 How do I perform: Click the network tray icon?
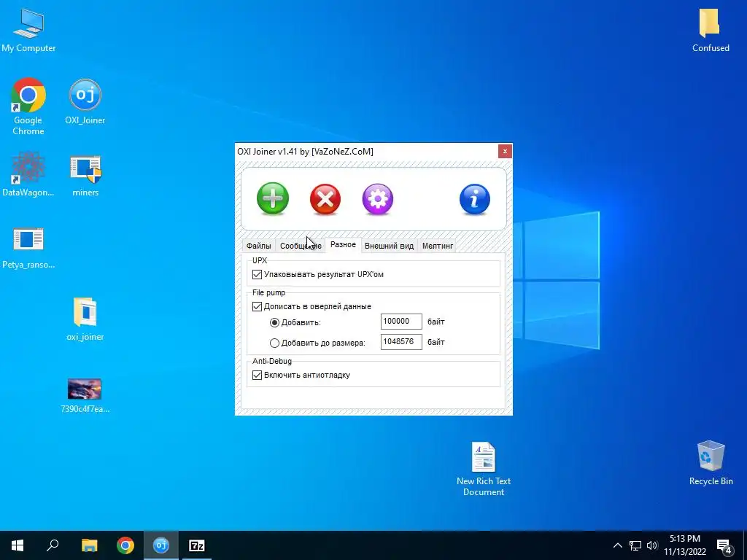tap(635, 545)
